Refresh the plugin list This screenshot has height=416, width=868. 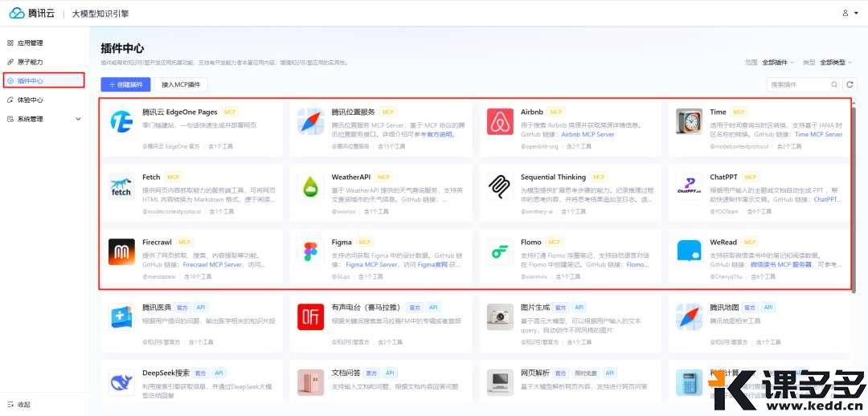click(x=850, y=84)
